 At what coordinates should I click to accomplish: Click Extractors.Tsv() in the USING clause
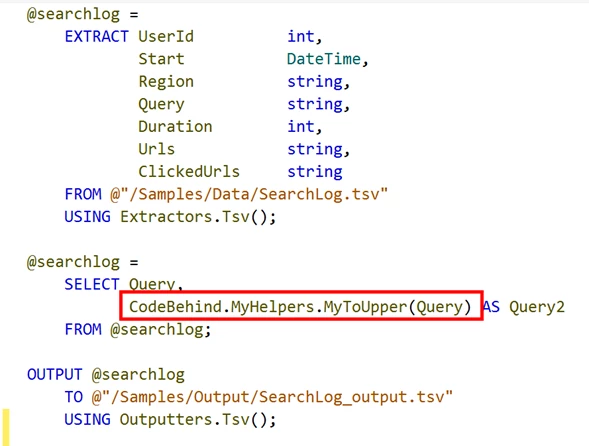pos(197,217)
